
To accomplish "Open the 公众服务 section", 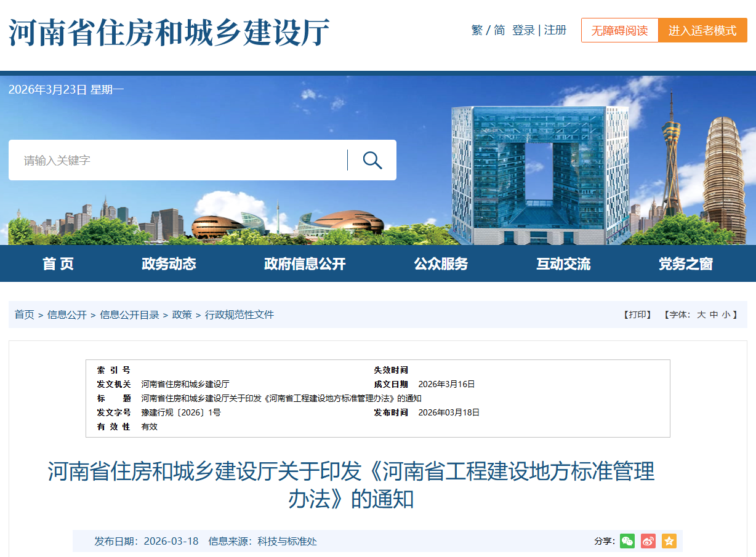I will pyautogui.click(x=441, y=263).
